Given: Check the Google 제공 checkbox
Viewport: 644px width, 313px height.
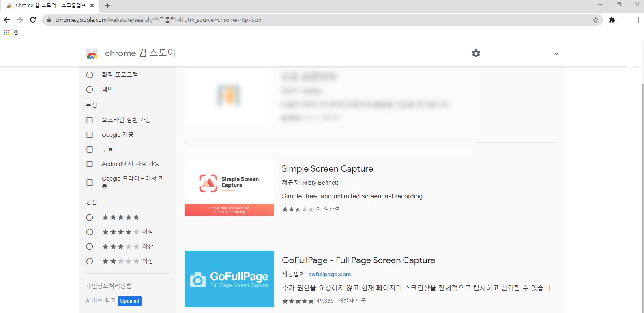Looking at the screenshot, I should [x=90, y=135].
